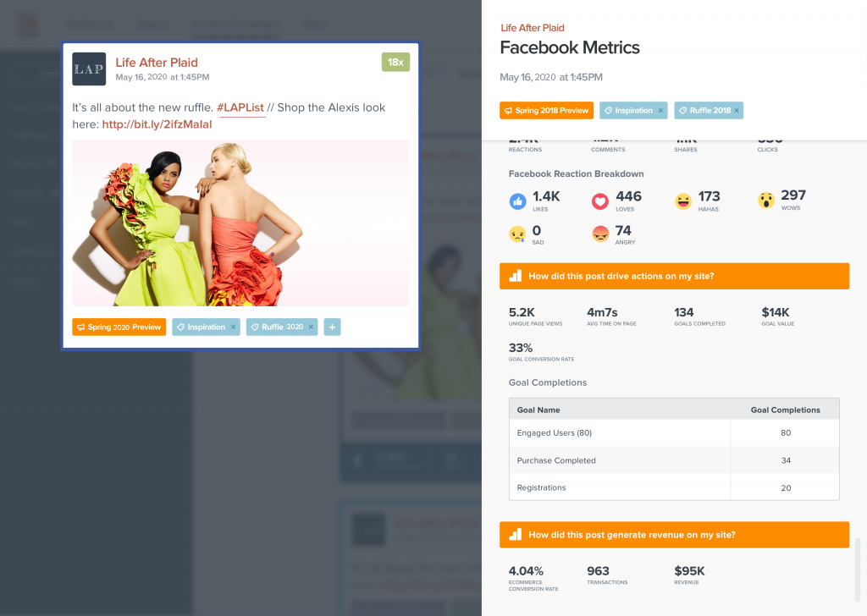The image size is (867, 616).
Task: Click the 33% goal conversion rate metric
Action: pyautogui.click(x=541, y=353)
